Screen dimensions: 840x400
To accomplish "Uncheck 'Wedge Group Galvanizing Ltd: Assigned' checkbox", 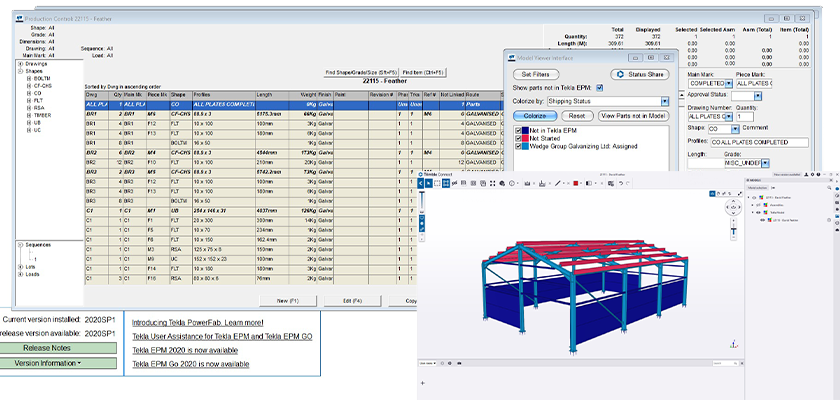I will pos(517,146).
